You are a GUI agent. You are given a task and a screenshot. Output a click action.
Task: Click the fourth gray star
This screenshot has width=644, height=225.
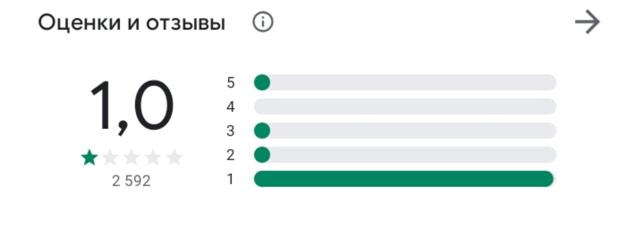coord(153,158)
